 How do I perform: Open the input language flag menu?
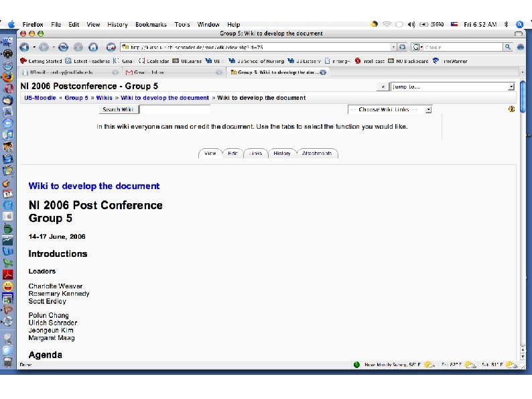pyautogui.click(x=454, y=24)
